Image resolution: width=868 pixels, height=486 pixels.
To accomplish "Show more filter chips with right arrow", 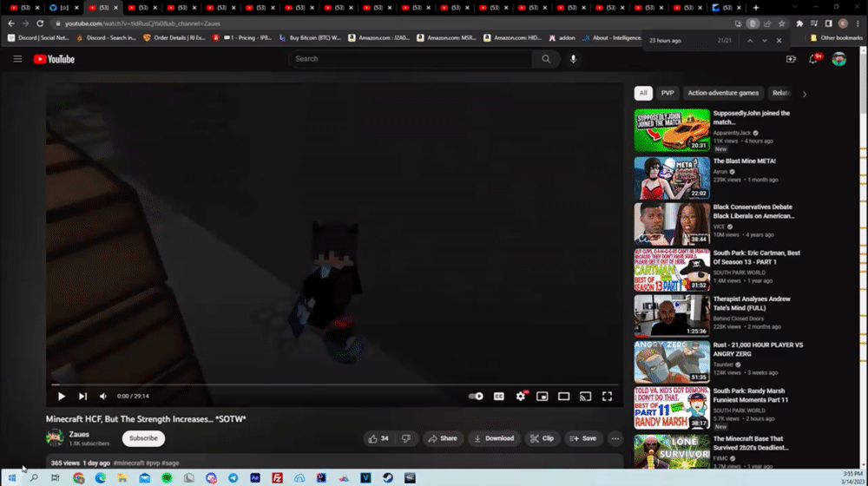I will (805, 94).
